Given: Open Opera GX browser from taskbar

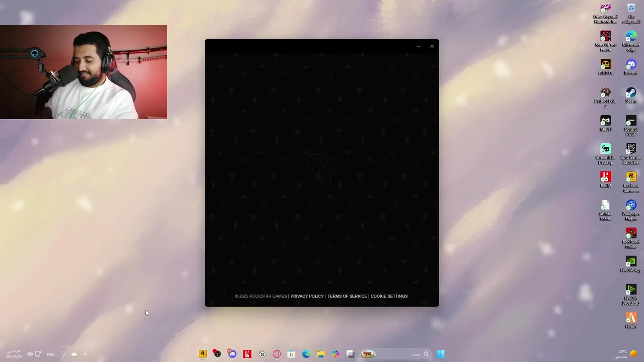Looking at the screenshot, I should (x=276, y=354).
